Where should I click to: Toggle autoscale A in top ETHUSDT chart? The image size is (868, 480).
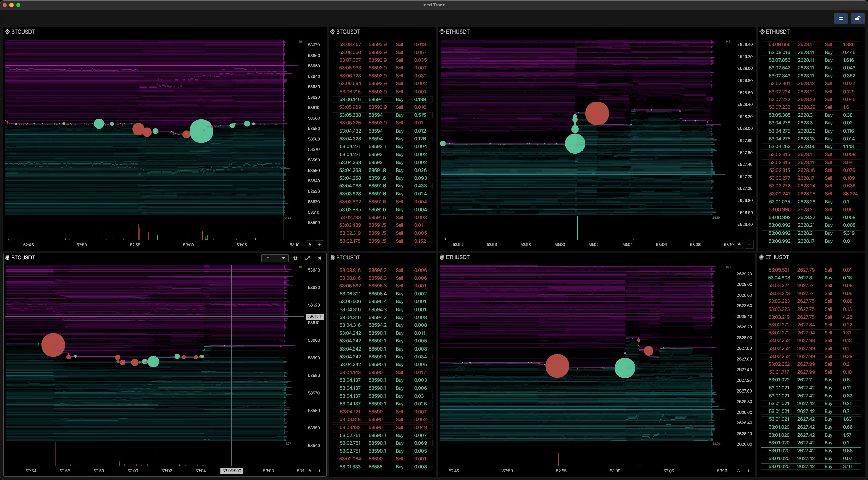point(739,244)
